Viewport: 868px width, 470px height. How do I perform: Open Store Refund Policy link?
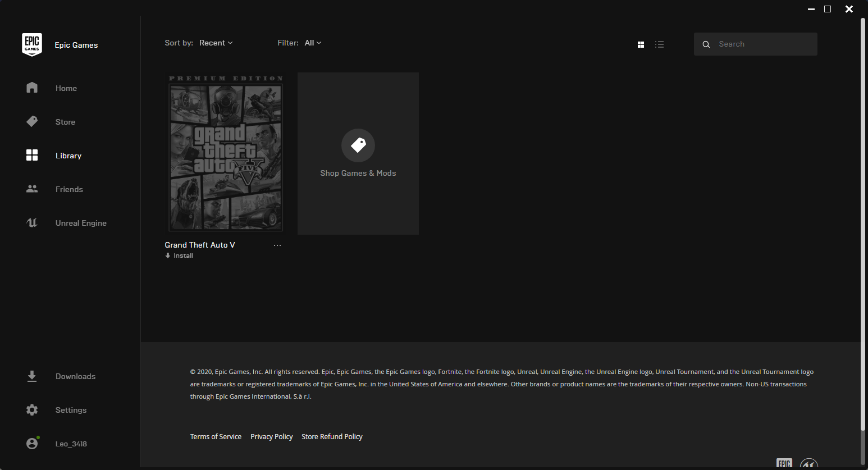point(332,436)
